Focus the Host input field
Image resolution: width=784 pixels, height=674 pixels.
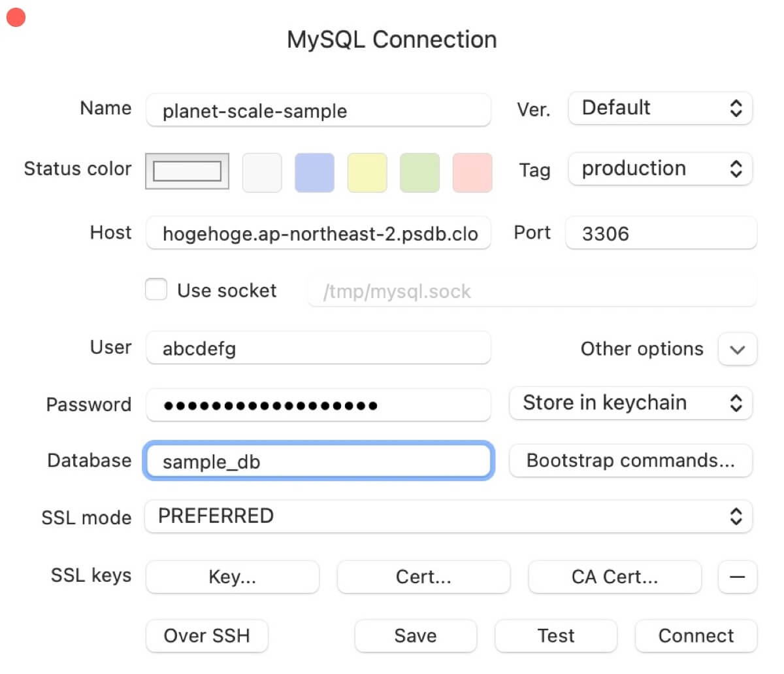pyautogui.click(x=318, y=233)
